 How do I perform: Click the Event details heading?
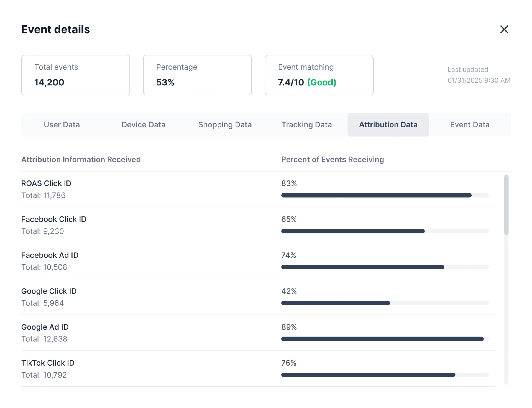[55, 29]
